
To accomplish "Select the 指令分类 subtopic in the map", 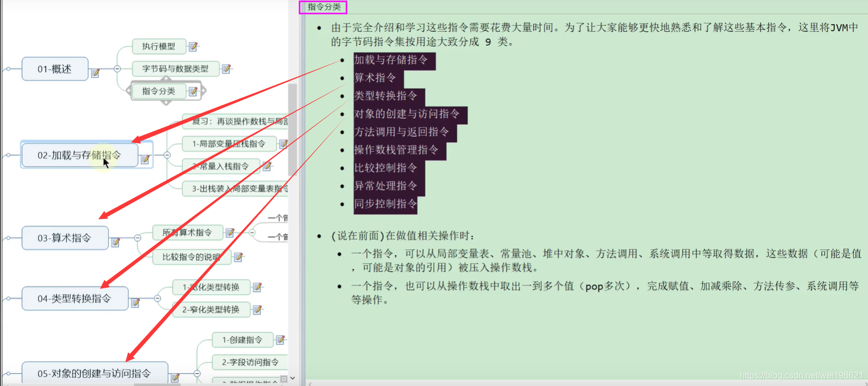I will [158, 91].
